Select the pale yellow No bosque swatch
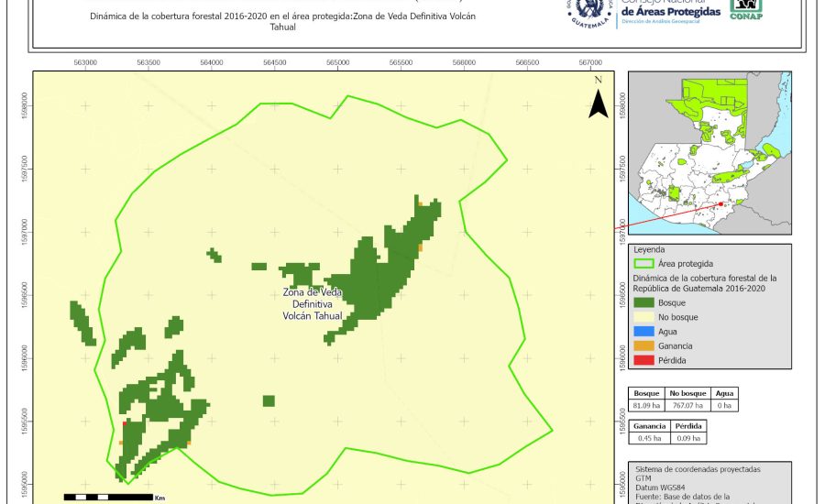Screen dimensions: 825x504 pyautogui.click(x=644, y=316)
